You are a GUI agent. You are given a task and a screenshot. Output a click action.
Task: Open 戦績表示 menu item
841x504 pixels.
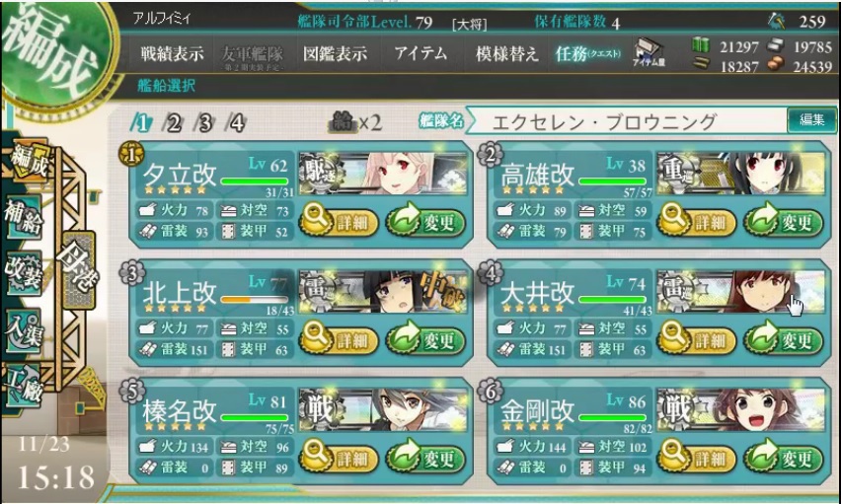point(172,53)
